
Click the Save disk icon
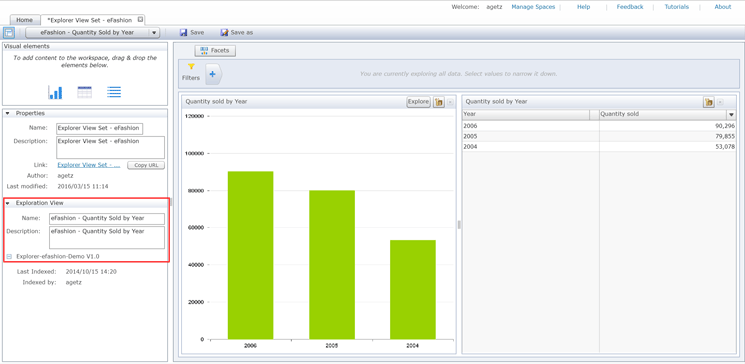pyautogui.click(x=183, y=33)
